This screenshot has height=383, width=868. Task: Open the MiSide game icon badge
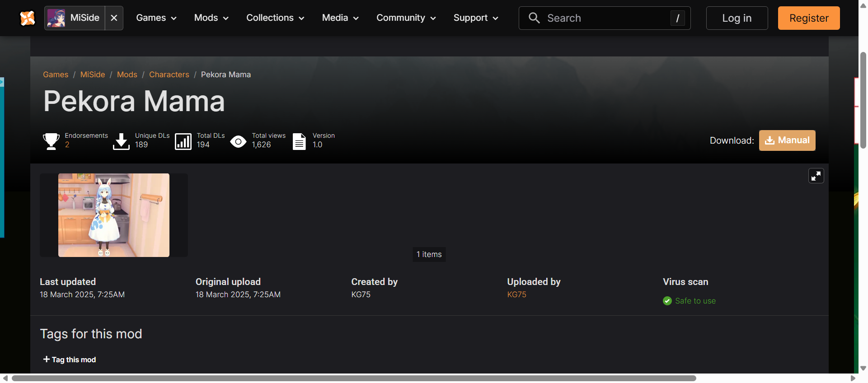pyautogui.click(x=56, y=18)
